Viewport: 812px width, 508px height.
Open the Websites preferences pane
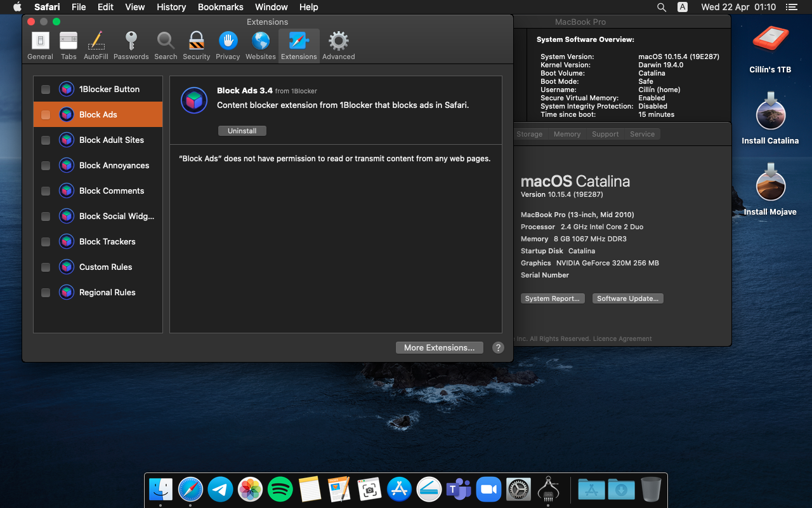[x=261, y=46]
